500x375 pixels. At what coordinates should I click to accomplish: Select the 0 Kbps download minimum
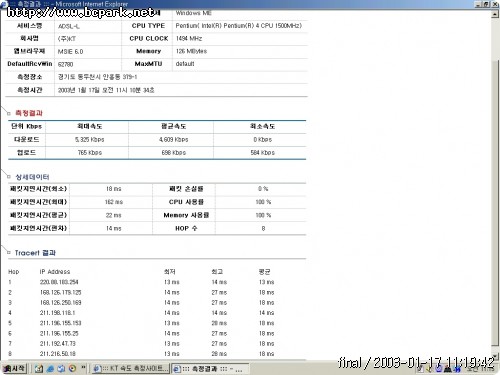[x=263, y=139]
